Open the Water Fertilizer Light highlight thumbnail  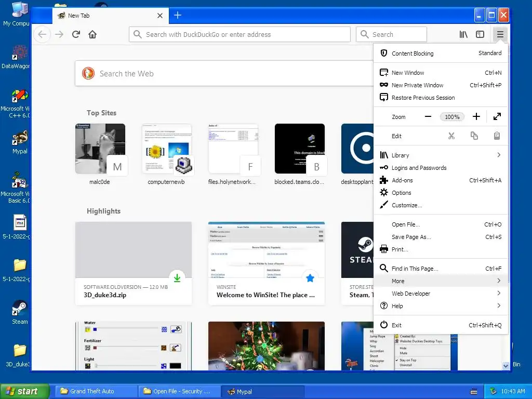[x=134, y=345]
